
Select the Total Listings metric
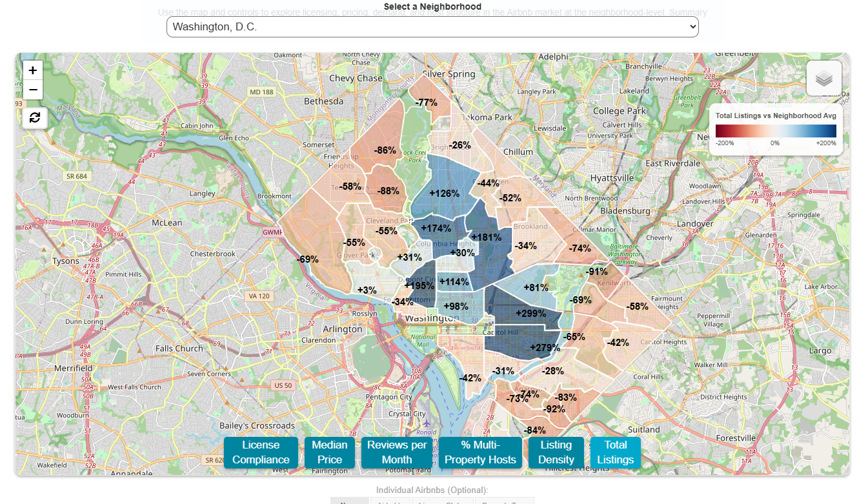[x=615, y=452]
